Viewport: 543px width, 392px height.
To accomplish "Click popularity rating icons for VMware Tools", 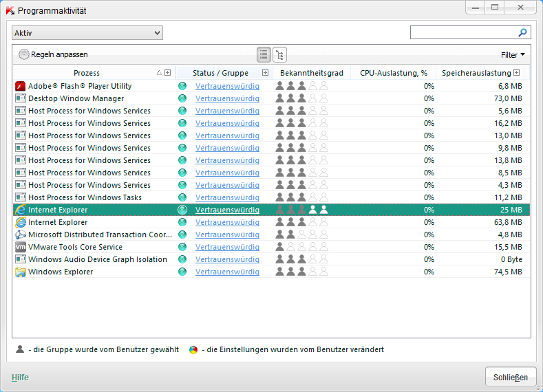I will pos(301,247).
